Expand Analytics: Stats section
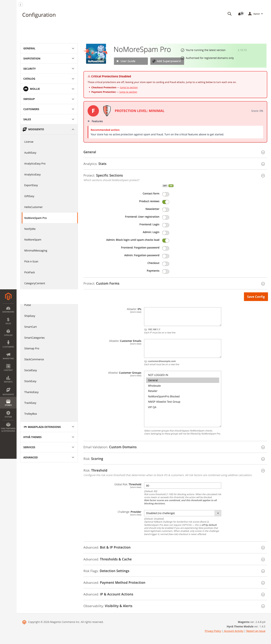The image size is (271, 644). click(x=175, y=164)
